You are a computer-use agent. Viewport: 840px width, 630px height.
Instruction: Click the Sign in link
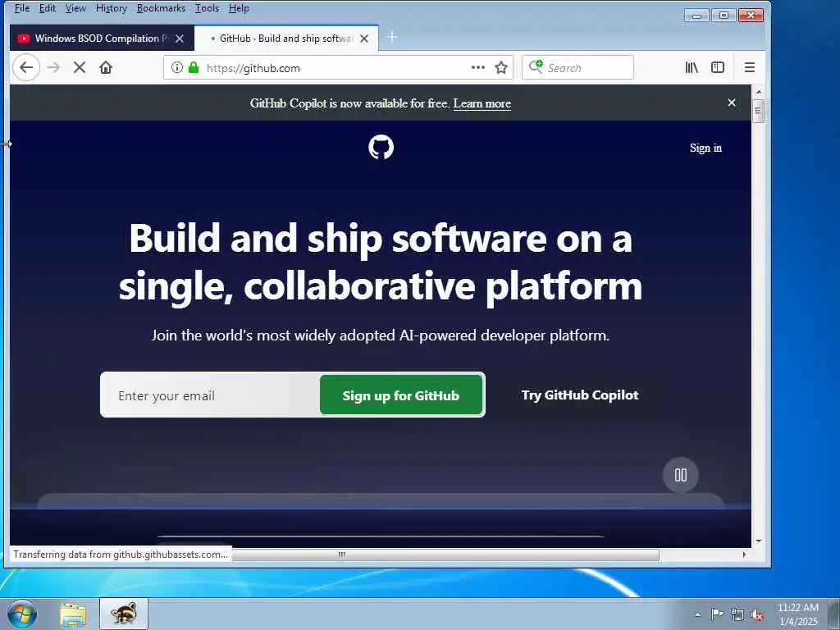click(705, 148)
